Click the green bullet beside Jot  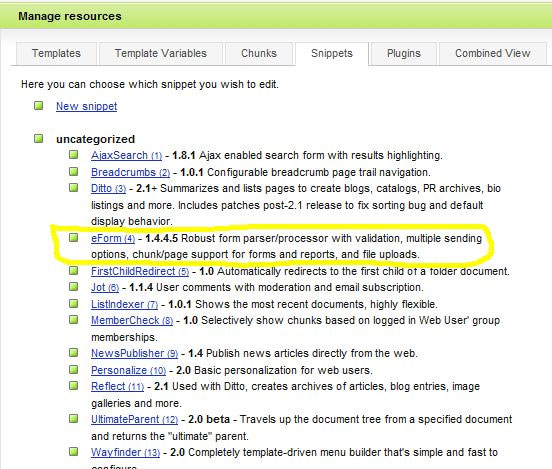(x=74, y=287)
